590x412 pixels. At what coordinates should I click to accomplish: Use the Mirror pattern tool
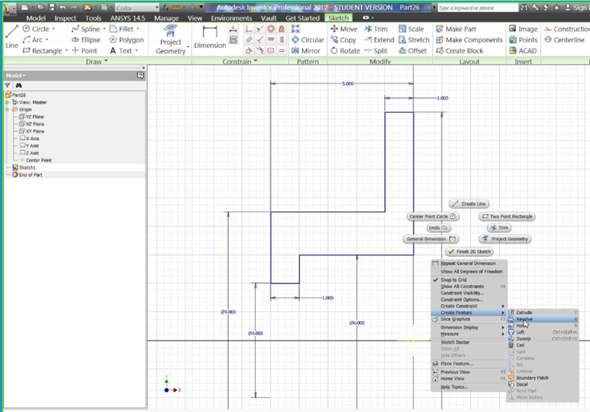coord(306,51)
